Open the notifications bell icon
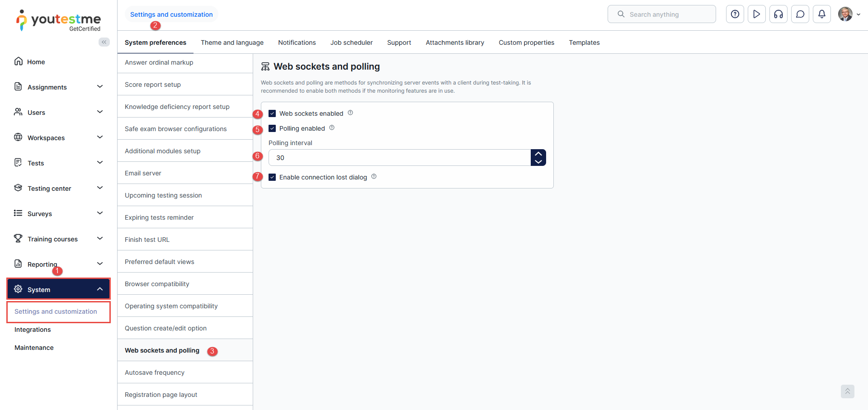Viewport: 868px width, 410px height. 822,14
